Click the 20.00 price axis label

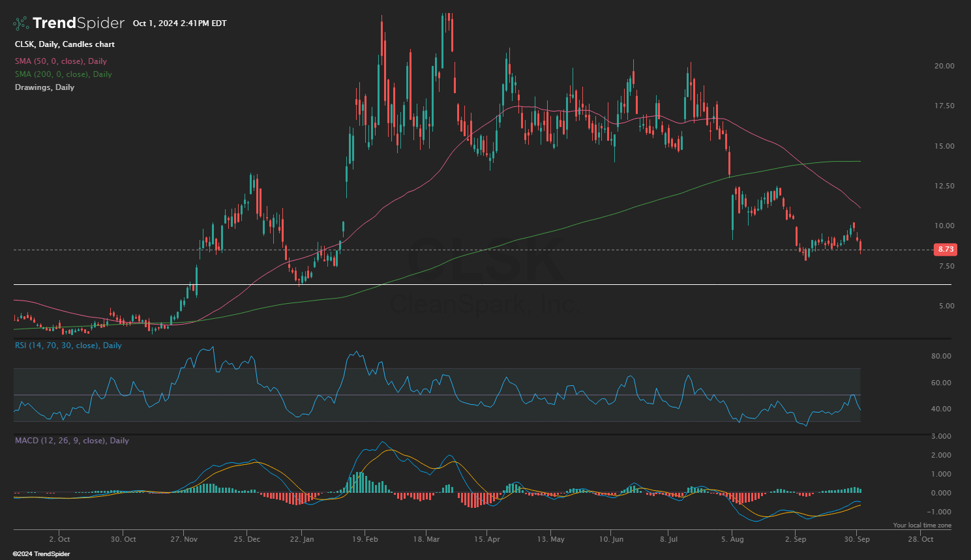(944, 66)
